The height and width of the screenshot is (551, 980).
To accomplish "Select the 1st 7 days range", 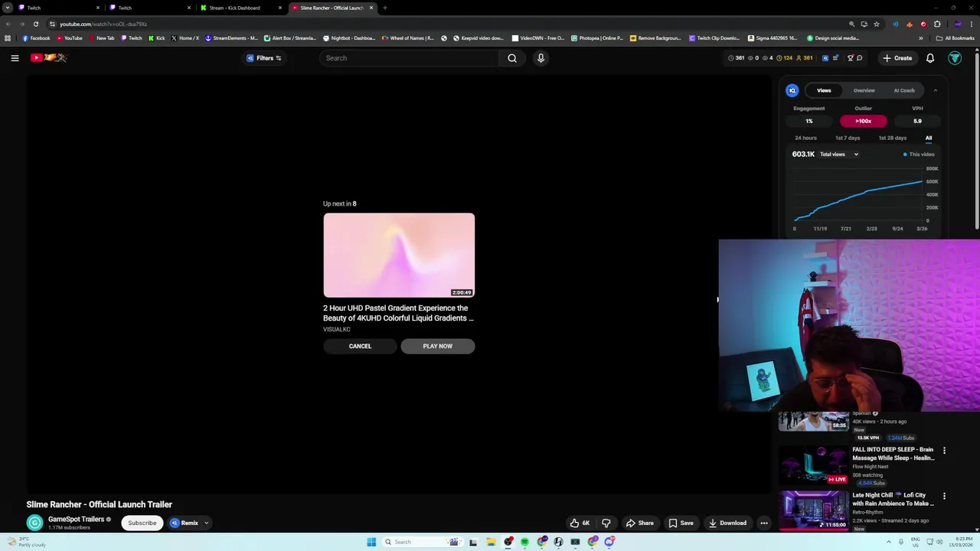I will point(848,138).
